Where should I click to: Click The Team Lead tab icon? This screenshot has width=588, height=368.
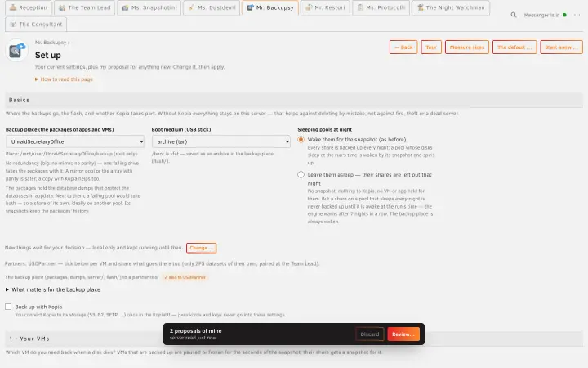tap(62, 7)
